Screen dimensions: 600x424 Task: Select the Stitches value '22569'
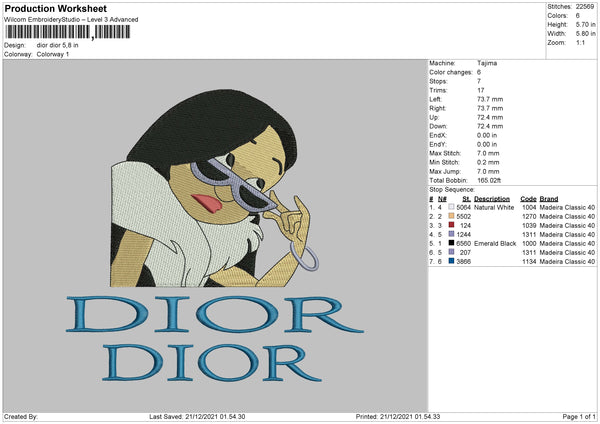coord(585,7)
